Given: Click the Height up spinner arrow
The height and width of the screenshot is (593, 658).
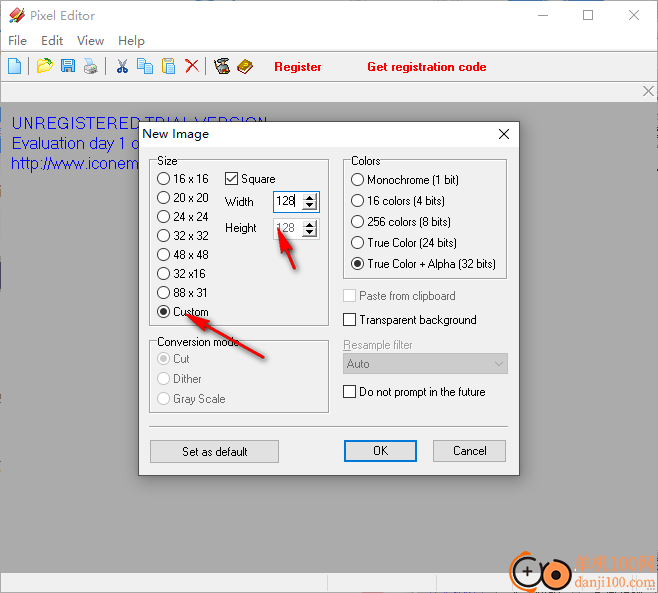Looking at the screenshot, I should coord(310,225).
